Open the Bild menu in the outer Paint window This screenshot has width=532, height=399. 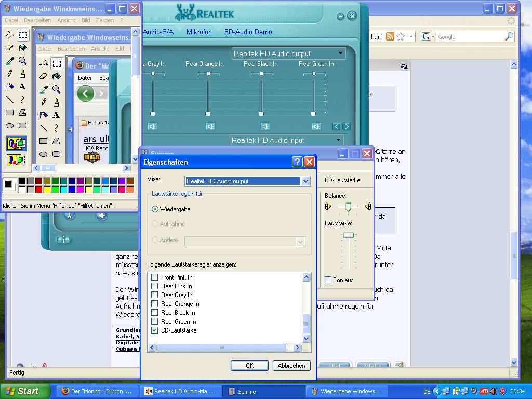86,20
